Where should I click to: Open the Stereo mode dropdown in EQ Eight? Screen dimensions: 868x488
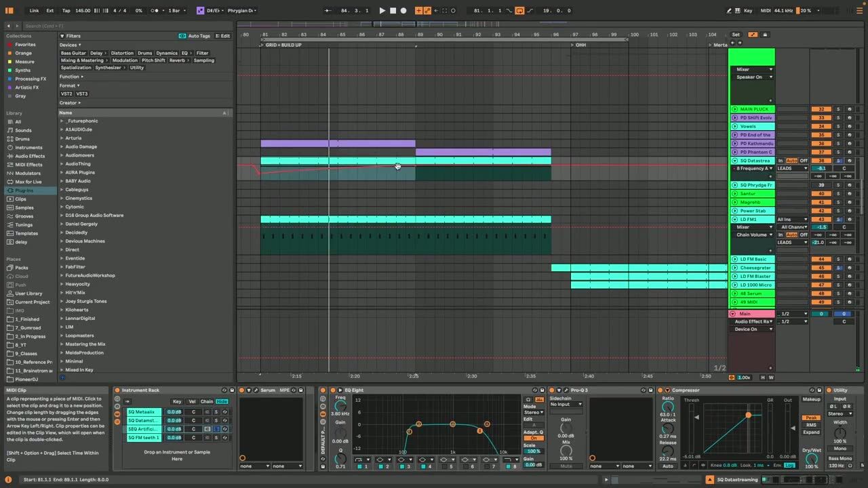click(x=533, y=412)
